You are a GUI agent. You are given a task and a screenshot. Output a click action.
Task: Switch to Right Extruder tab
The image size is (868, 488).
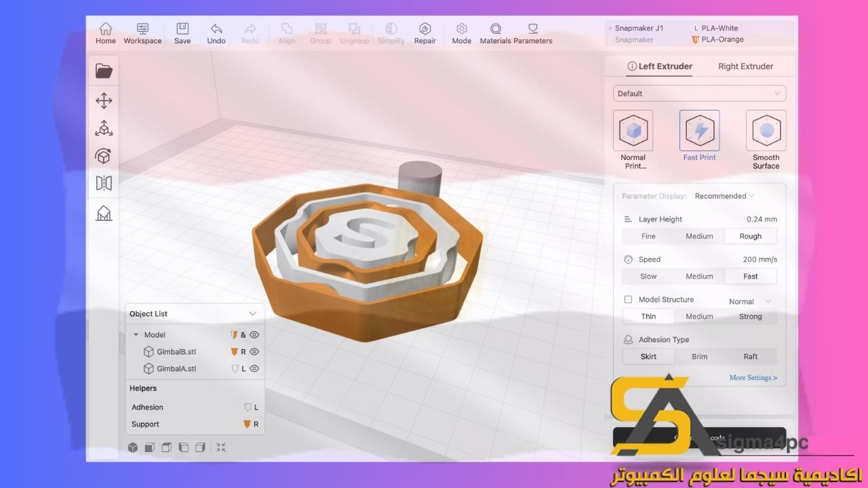tap(746, 66)
